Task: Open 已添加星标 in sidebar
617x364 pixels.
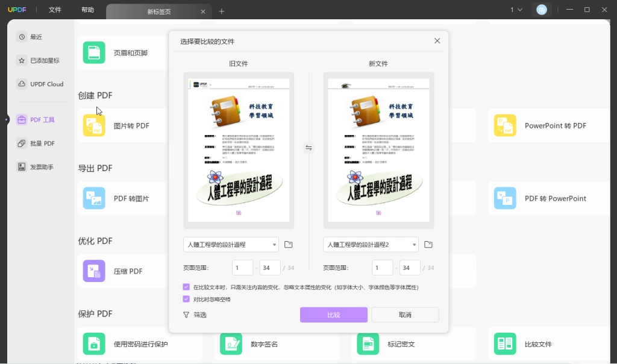Action: pyautogui.click(x=39, y=60)
